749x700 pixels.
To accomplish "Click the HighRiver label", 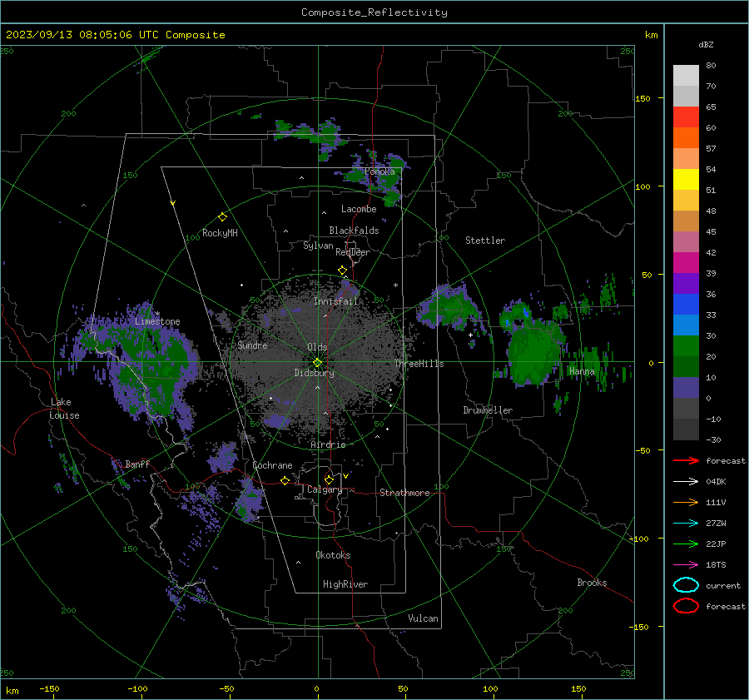I will (345, 584).
